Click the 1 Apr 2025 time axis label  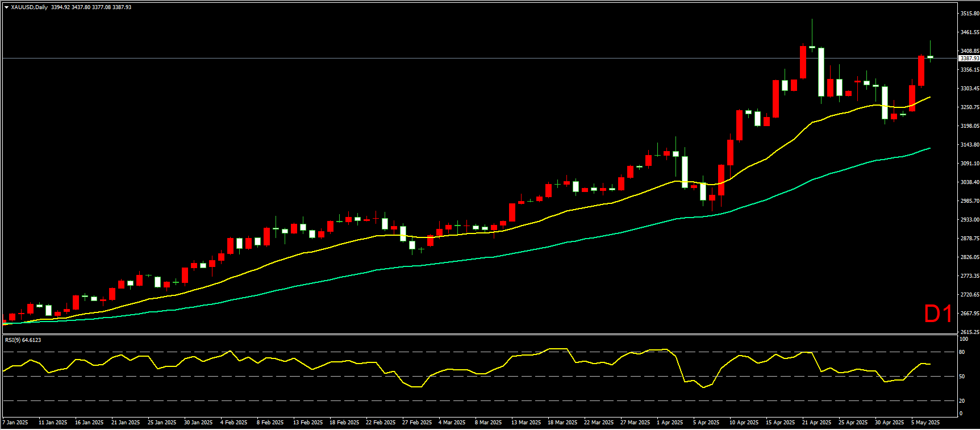pyautogui.click(x=670, y=423)
